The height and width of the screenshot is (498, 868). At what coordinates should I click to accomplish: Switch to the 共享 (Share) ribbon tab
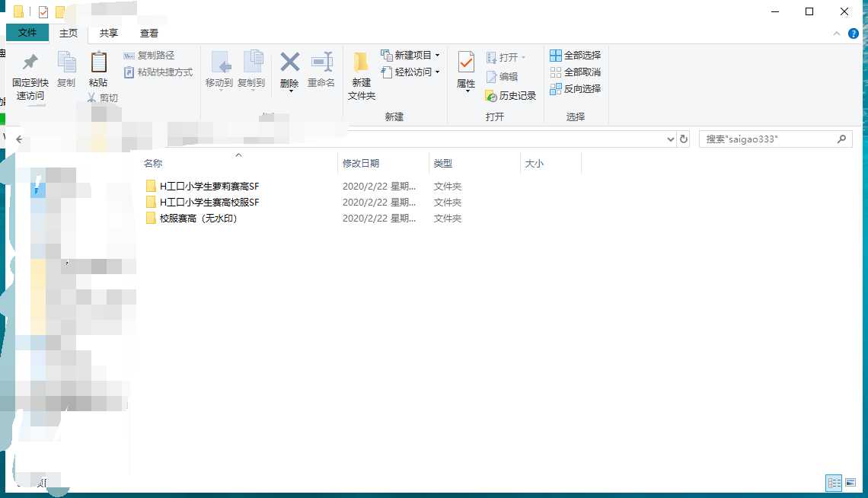coord(108,34)
